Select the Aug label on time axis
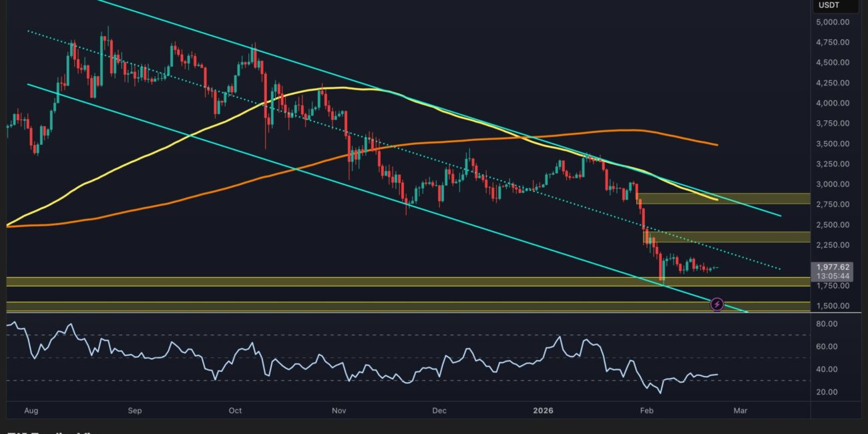The width and height of the screenshot is (868, 434). click(x=31, y=412)
